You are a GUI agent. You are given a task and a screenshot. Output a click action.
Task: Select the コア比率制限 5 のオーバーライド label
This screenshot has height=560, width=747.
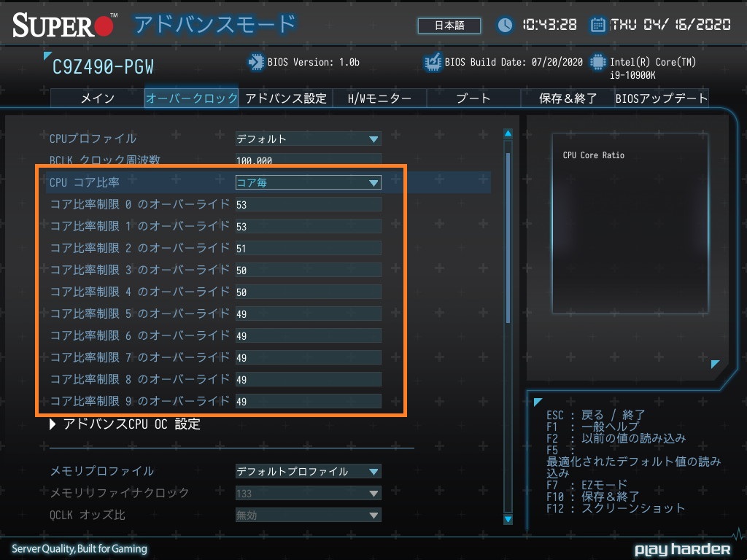click(139, 314)
